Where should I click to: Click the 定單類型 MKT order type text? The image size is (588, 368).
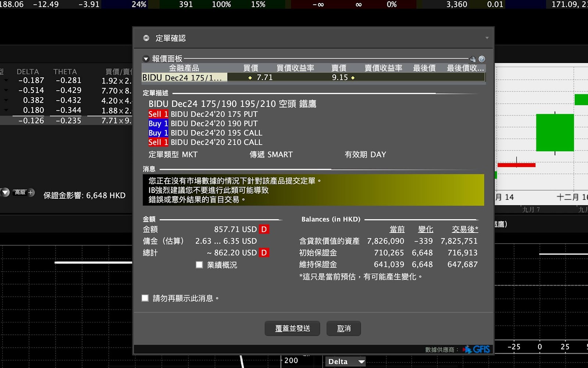point(173,155)
